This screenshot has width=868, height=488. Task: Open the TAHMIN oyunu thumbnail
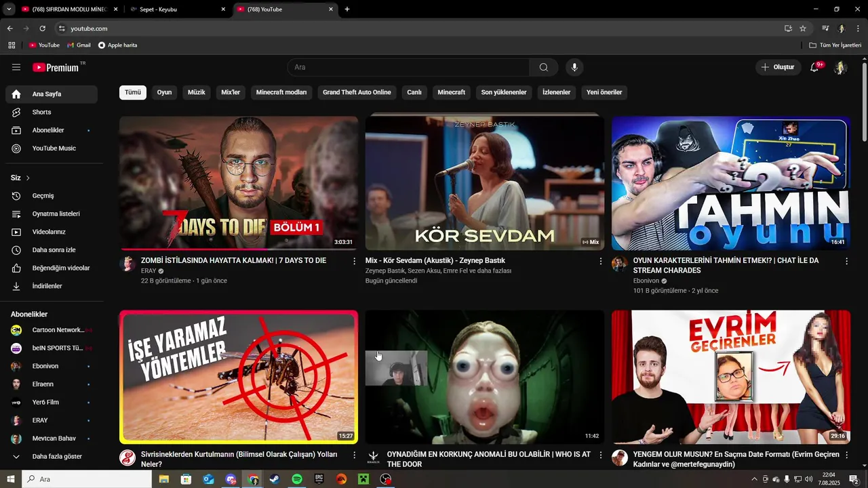tap(731, 183)
